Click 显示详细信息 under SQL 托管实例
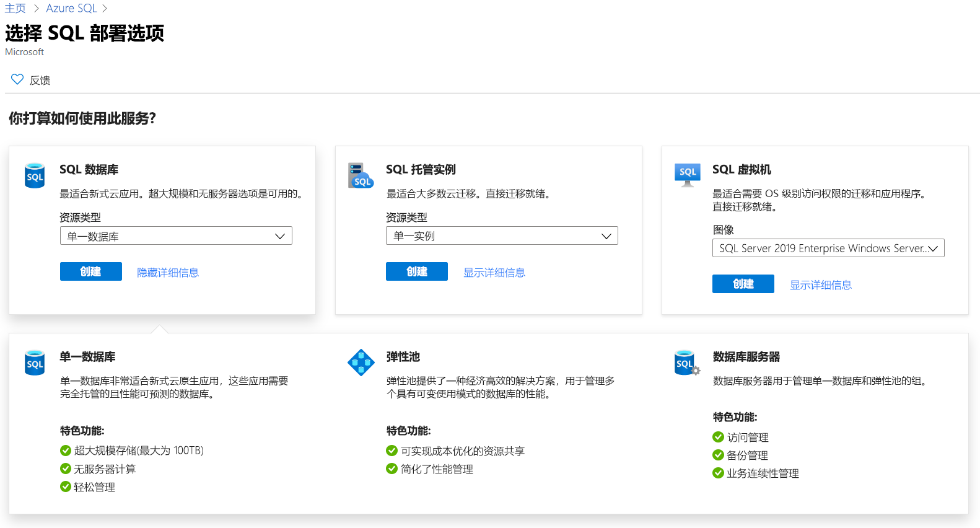The width and height of the screenshot is (980, 528). [x=494, y=273]
